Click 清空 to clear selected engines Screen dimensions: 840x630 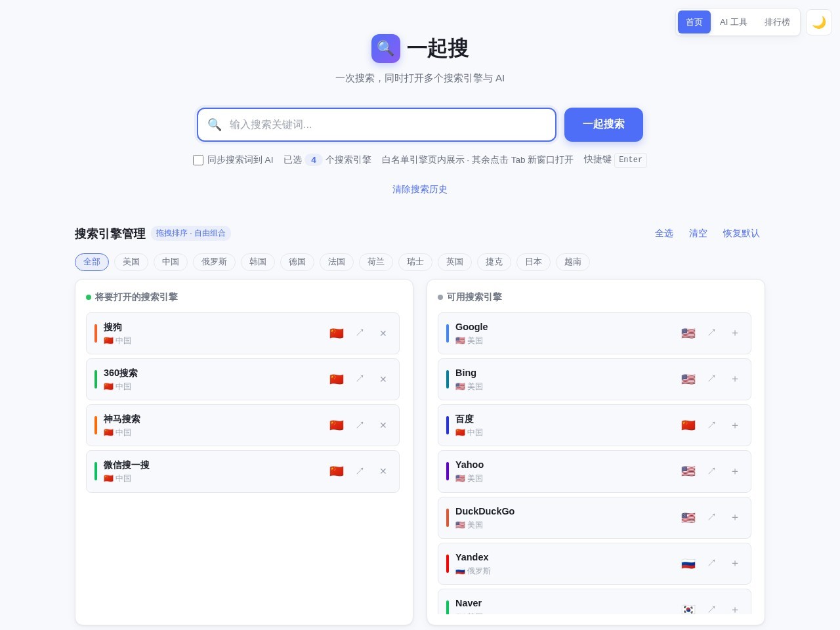(698, 233)
